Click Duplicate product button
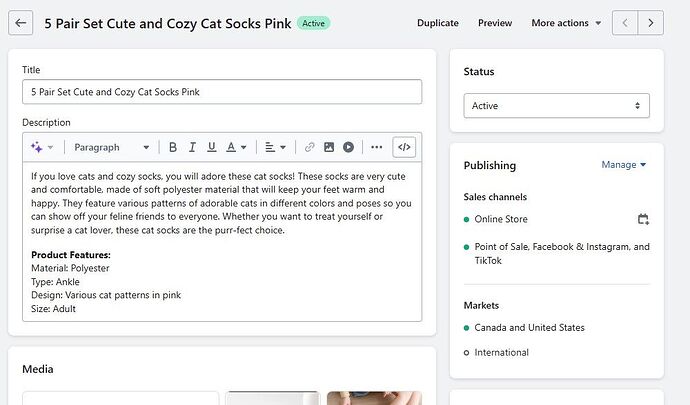Viewport: 690px width, 405px height. tap(438, 23)
